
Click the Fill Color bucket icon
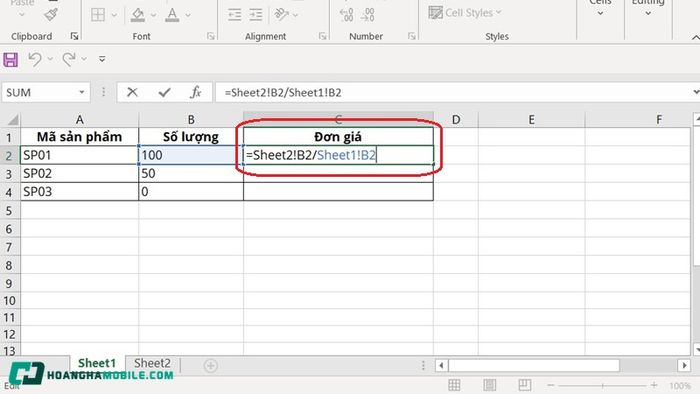tap(138, 15)
